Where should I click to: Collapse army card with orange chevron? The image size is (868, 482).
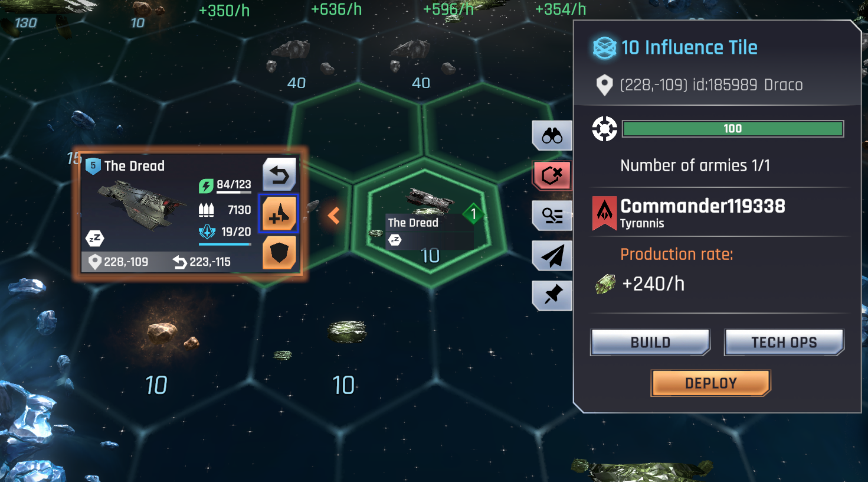(x=334, y=216)
